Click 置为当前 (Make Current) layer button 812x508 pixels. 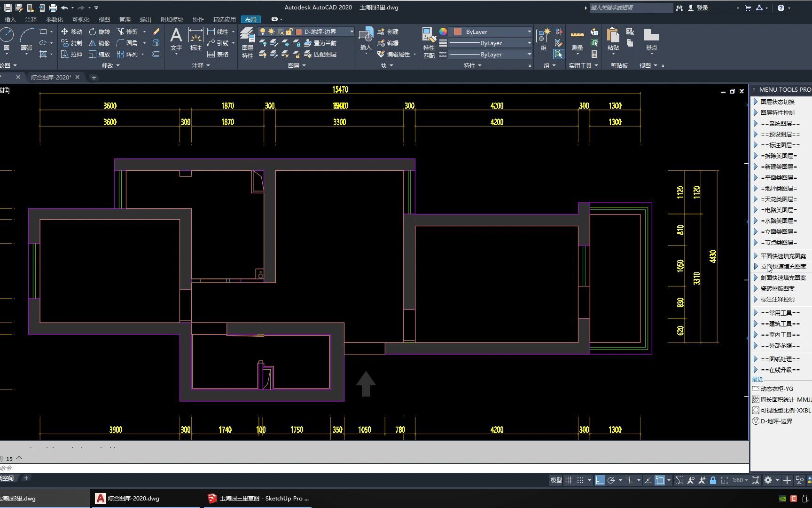tap(320, 43)
